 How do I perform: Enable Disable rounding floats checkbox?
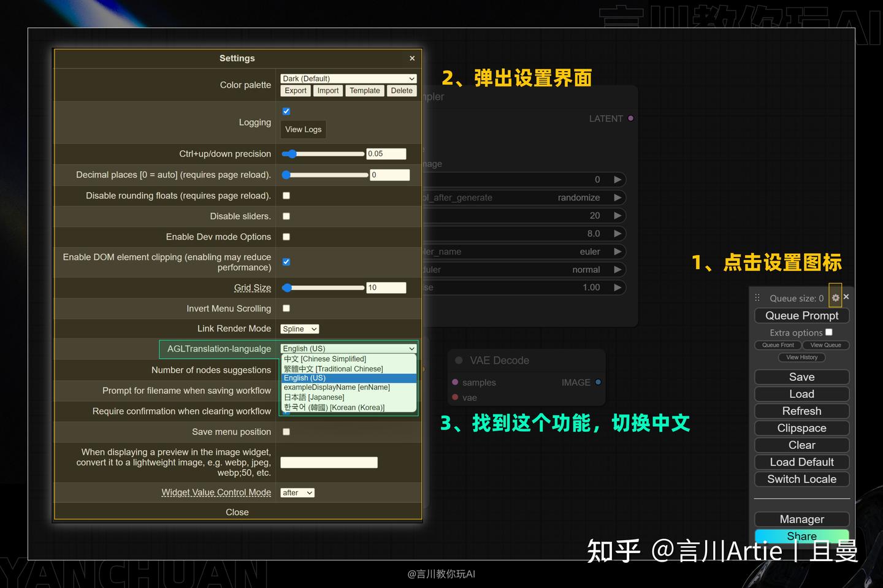click(x=286, y=196)
